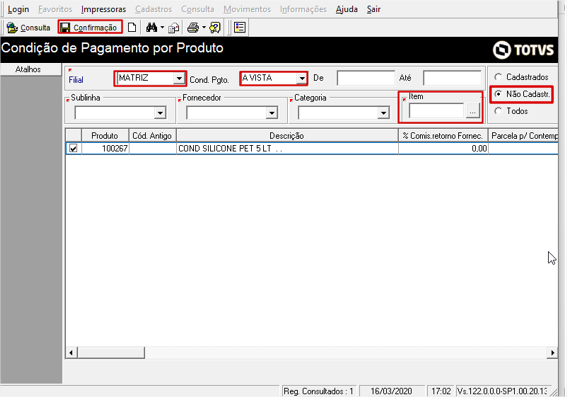The height and width of the screenshot is (397, 567).
Task: Open the Cadastros menu
Action: click(154, 9)
